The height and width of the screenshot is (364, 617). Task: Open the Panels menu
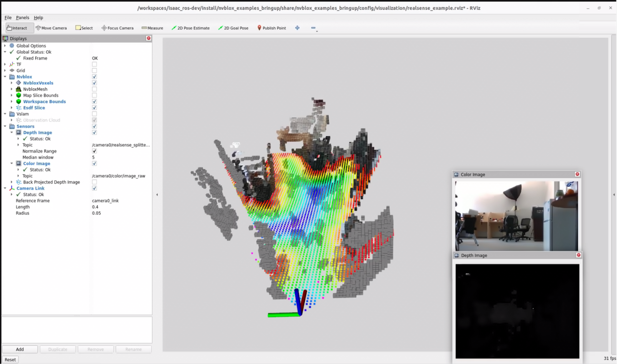tap(22, 17)
